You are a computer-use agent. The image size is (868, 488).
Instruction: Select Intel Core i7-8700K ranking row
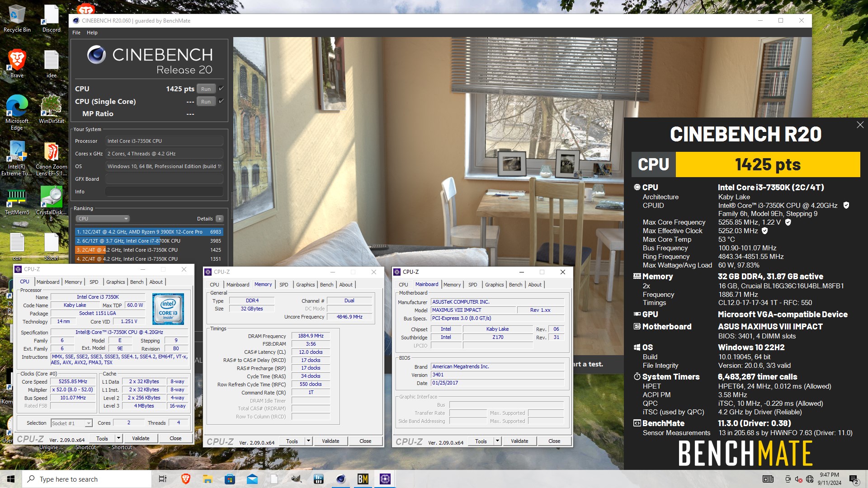[x=149, y=241]
